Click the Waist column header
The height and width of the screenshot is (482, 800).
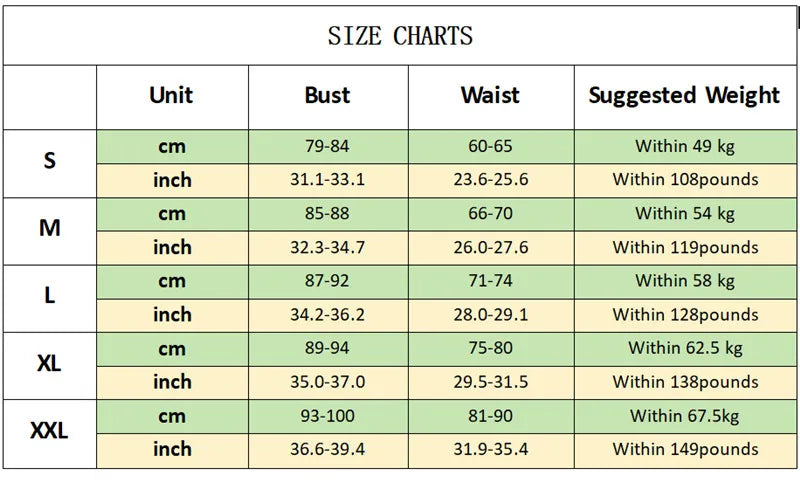[x=490, y=96]
